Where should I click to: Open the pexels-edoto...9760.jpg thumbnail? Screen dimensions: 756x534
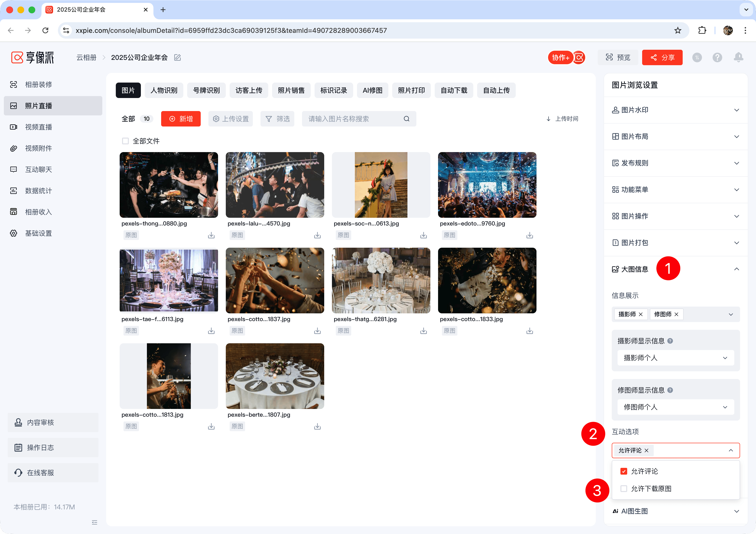coord(487,185)
